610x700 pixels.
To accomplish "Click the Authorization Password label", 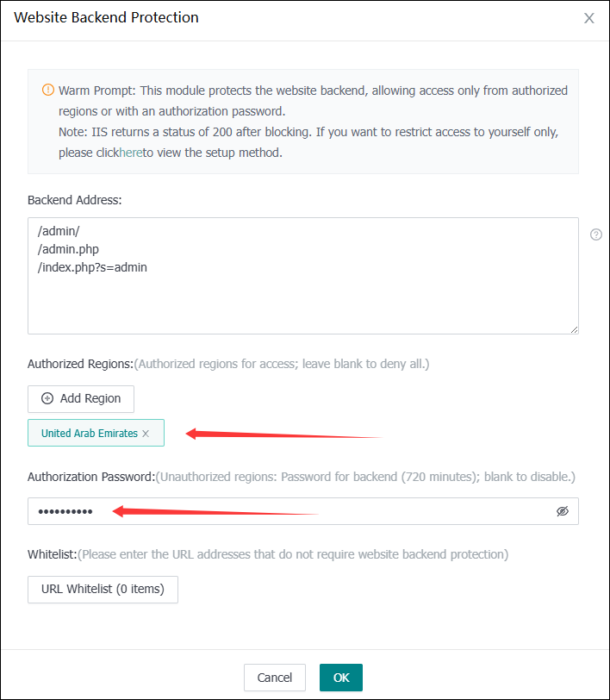I will [90, 477].
